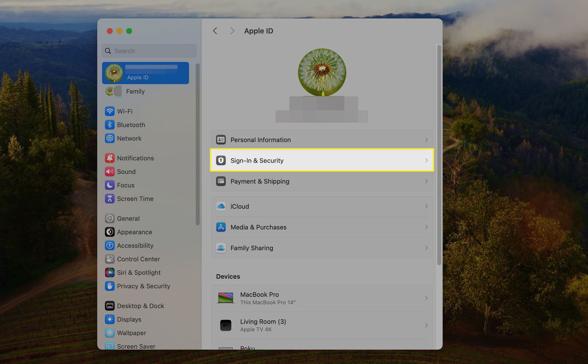Viewport: 588px width, 364px height.
Task: Open Media & Purchases
Action: coord(321,227)
